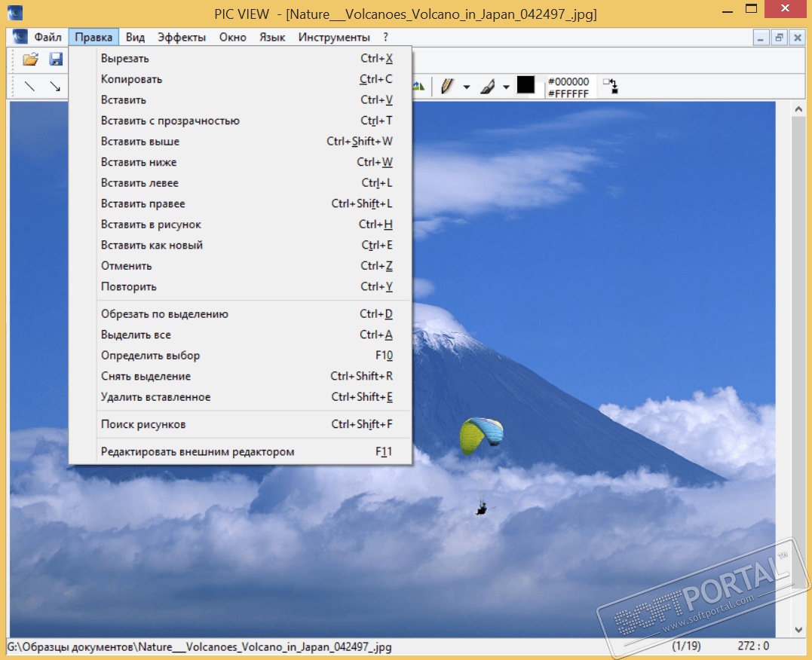Click the document icon left of Файл menu
Screen dimensions: 812x660
pos(20,37)
